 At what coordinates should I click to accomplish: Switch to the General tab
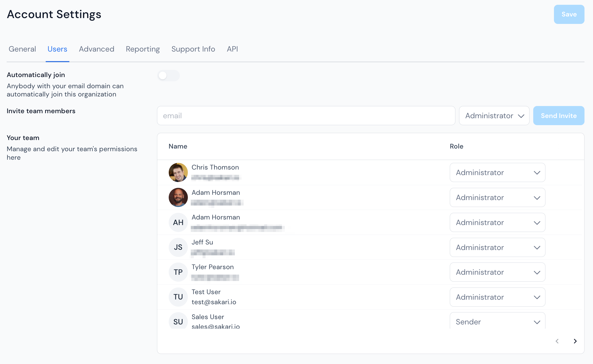(22, 49)
